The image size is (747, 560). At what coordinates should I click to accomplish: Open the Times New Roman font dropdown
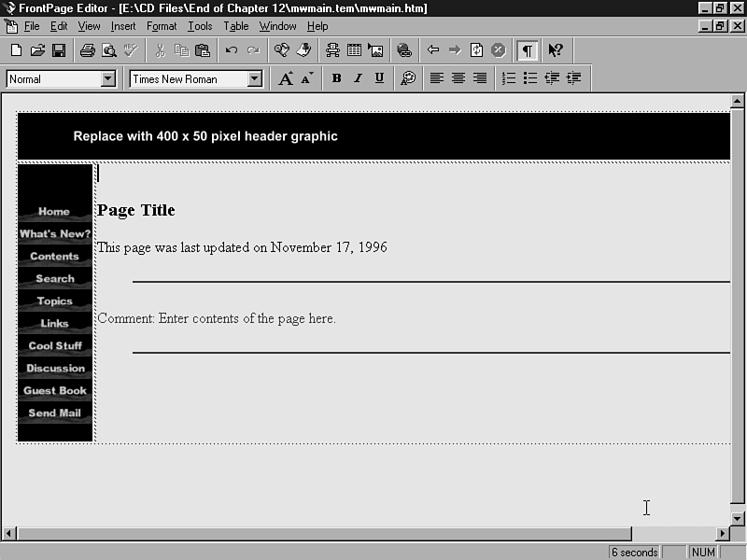[254, 79]
